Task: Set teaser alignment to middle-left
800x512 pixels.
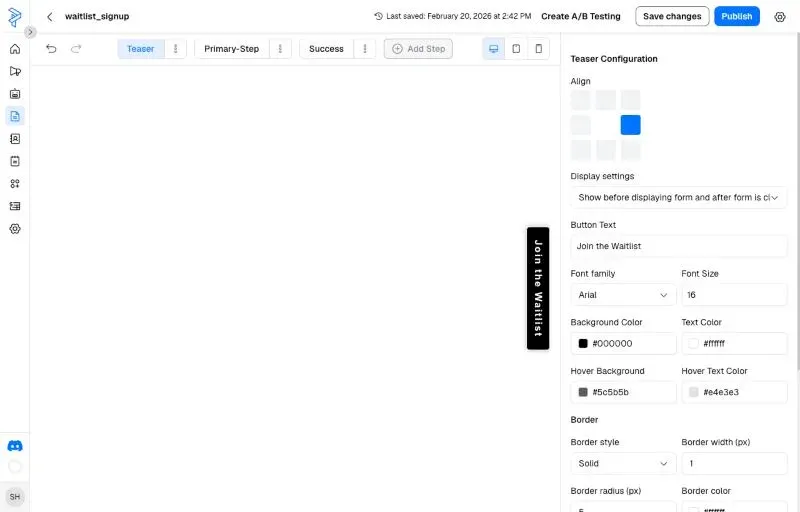Action: click(581, 125)
